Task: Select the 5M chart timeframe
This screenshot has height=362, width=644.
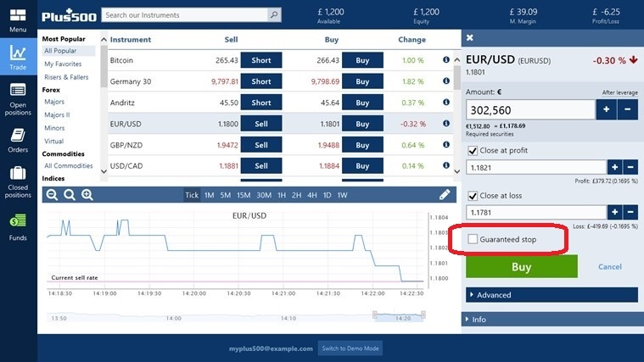Action: coord(225,195)
